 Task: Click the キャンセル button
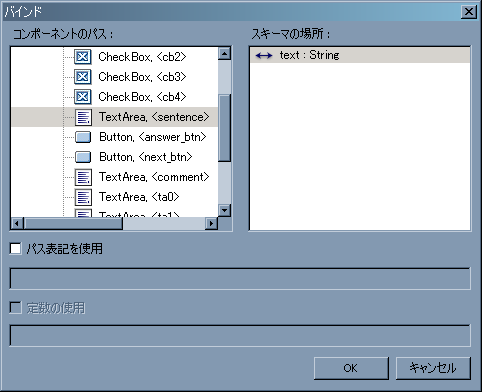click(433, 368)
